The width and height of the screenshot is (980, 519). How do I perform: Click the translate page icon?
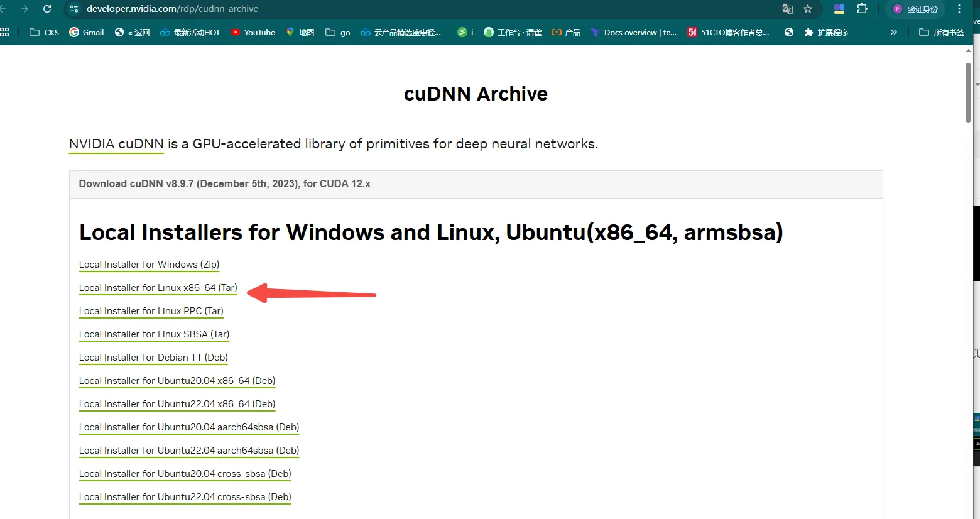[787, 9]
